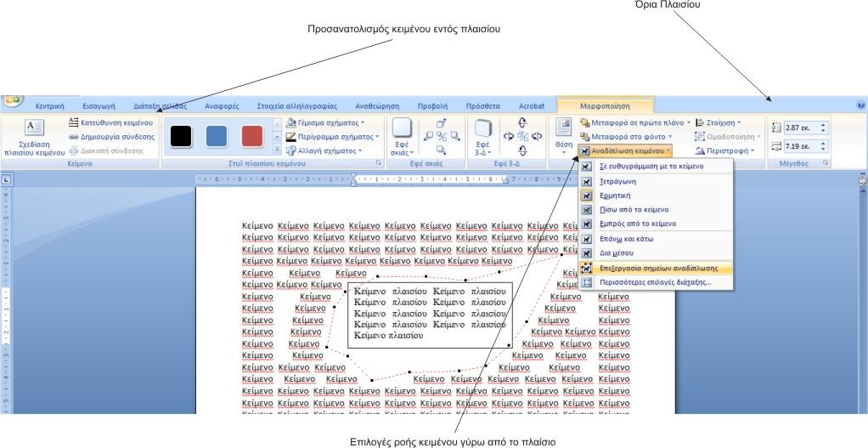Open the text box style dialog launcher
The height and width of the screenshot is (448, 868).
tap(379, 163)
